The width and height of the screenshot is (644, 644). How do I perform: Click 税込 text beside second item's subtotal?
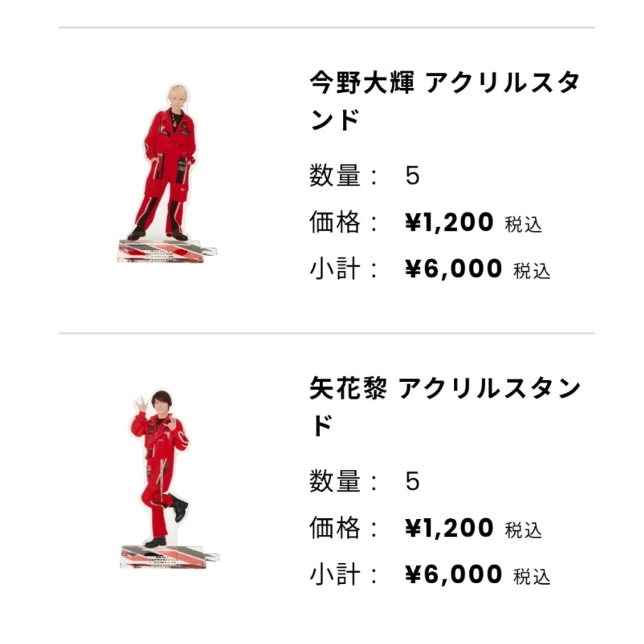click(532, 577)
